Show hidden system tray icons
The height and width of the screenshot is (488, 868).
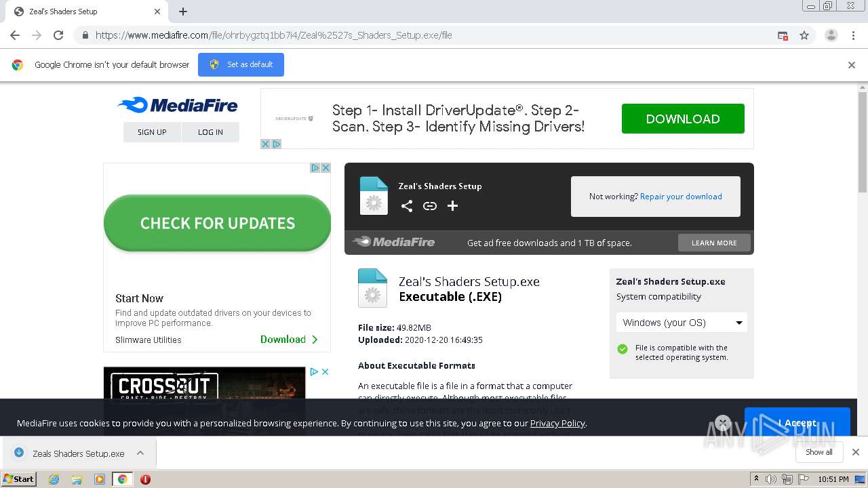click(756, 479)
